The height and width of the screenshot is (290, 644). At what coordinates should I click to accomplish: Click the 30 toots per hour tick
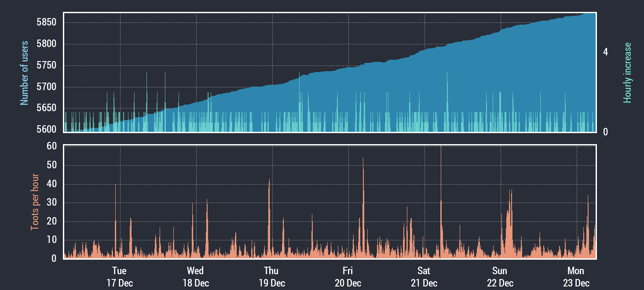(x=51, y=203)
